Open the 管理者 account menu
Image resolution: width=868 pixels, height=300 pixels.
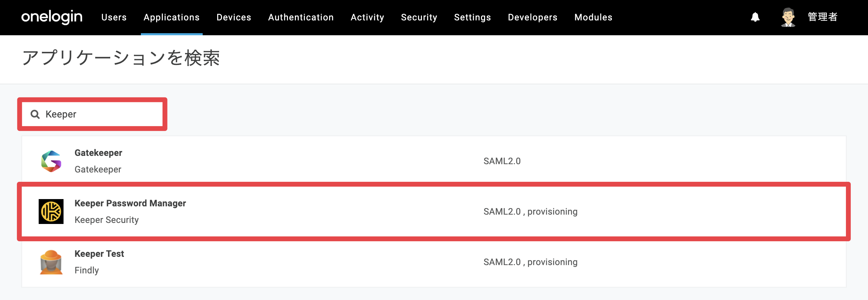point(822,17)
